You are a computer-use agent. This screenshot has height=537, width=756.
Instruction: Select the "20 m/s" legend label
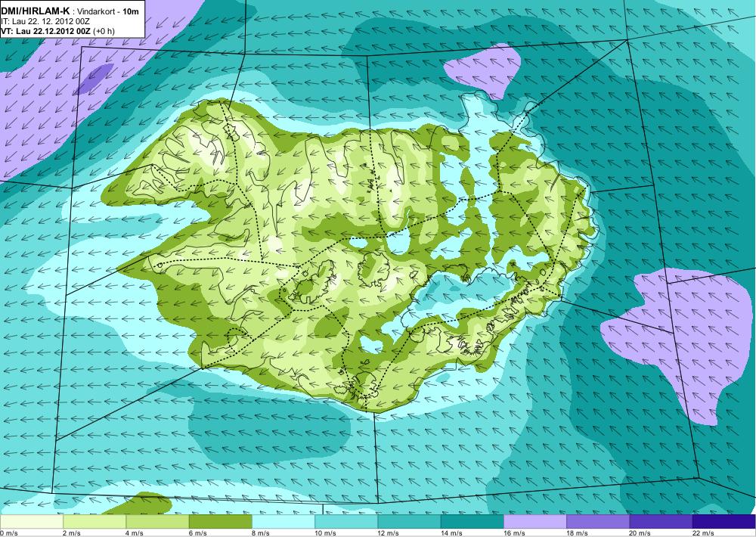640,533
